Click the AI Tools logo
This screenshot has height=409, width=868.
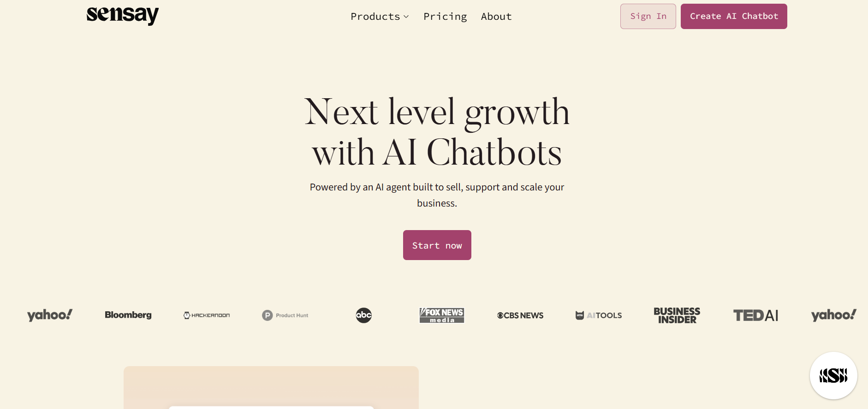click(599, 315)
